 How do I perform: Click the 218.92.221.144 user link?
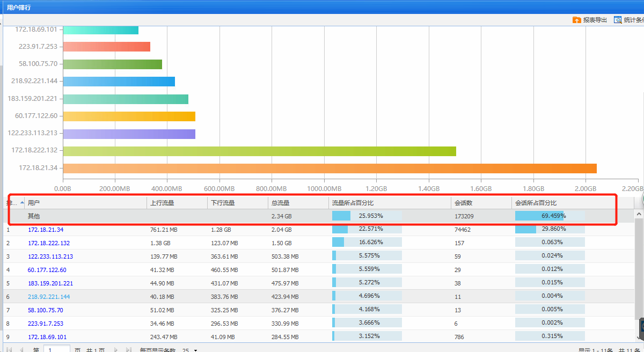click(x=49, y=296)
